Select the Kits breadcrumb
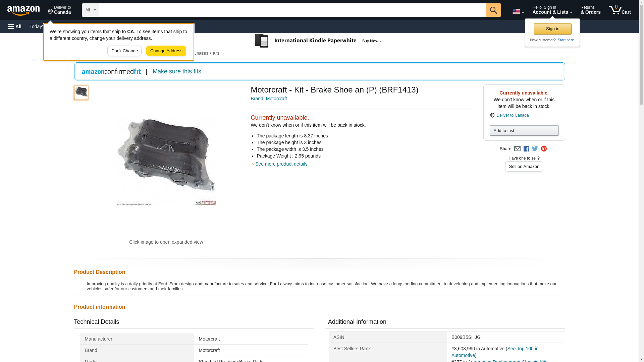The width and height of the screenshot is (644, 362). tap(216, 53)
